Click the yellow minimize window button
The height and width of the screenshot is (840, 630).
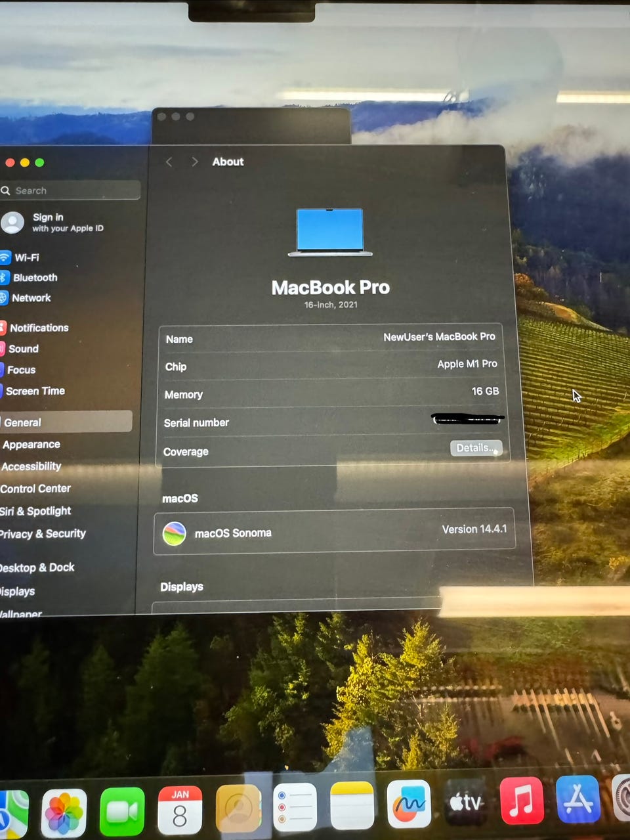(x=24, y=162)
